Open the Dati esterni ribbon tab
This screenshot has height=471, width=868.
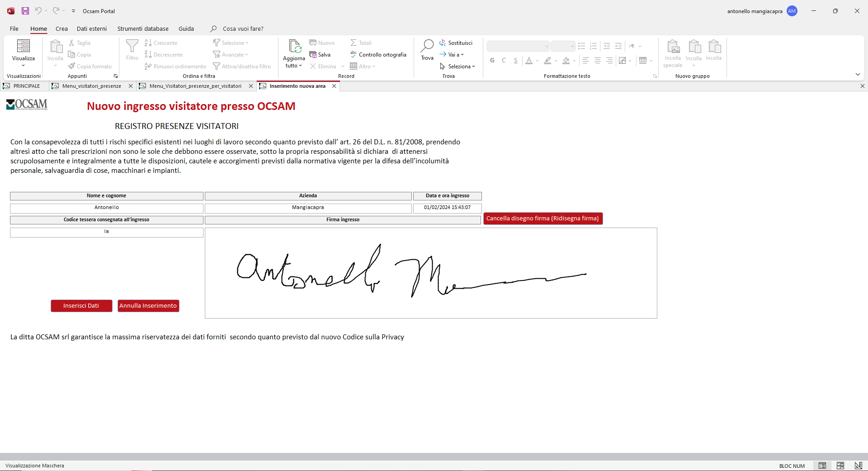coord(92,29)
